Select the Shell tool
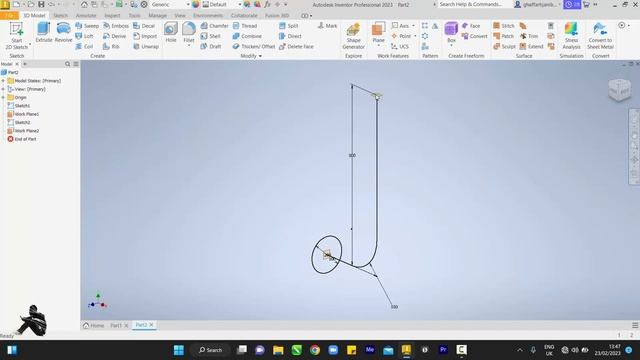The height and width of the screenshot is (360, 640). coord(211,36)
